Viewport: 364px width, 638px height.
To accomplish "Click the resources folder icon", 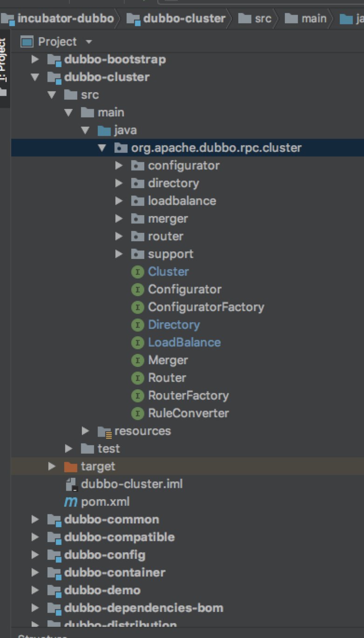I will (104, 431).
